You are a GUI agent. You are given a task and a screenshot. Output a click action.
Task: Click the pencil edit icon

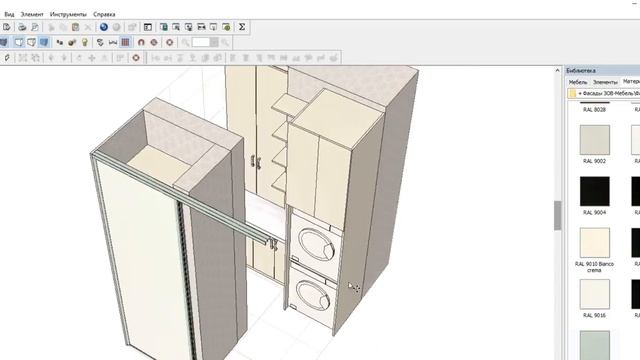click(7, 58)
